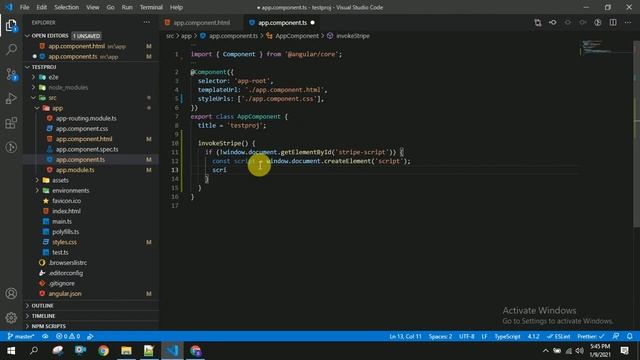Click the feedback icon in status bar
The width and height of the screenshot is (640, 360).
click(616, 336)
